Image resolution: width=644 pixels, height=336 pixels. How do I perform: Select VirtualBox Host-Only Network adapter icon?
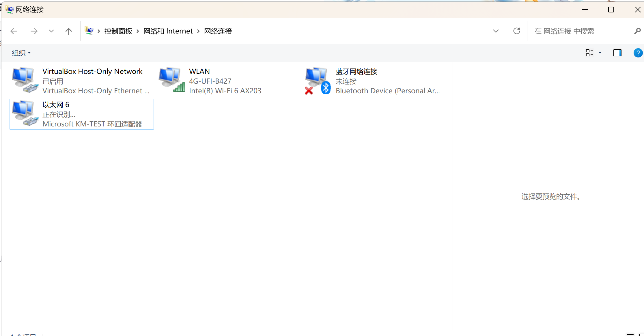tap(25, 80)
